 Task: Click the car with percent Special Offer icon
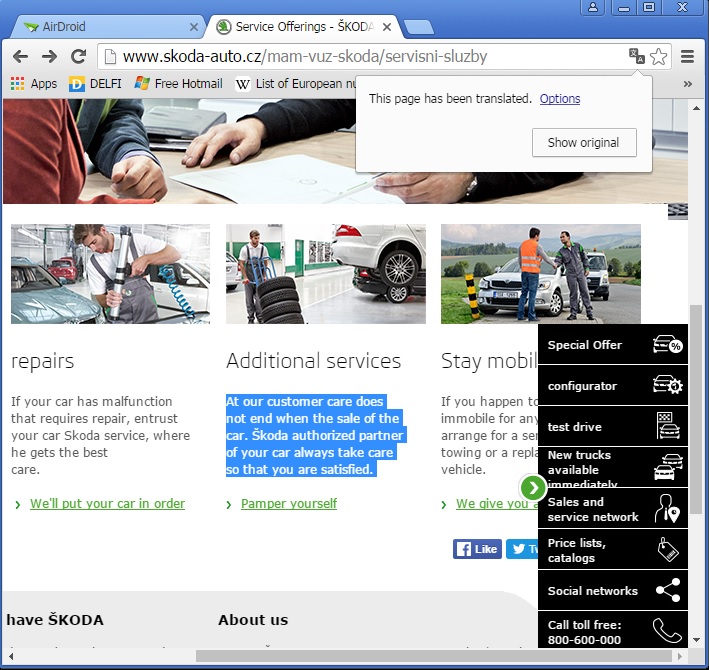pyautogui.click(x=668, y=344)
